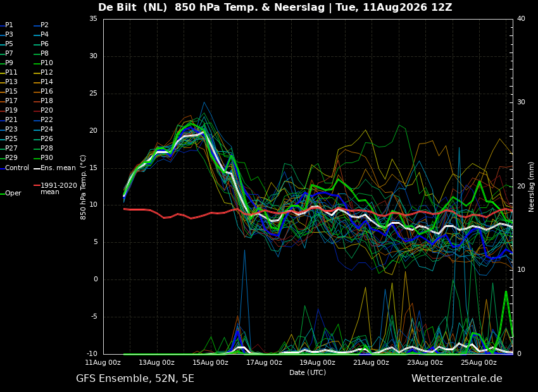Click the Wetterzentrale.de source text

pyautogui.click(x=457, y=379)
